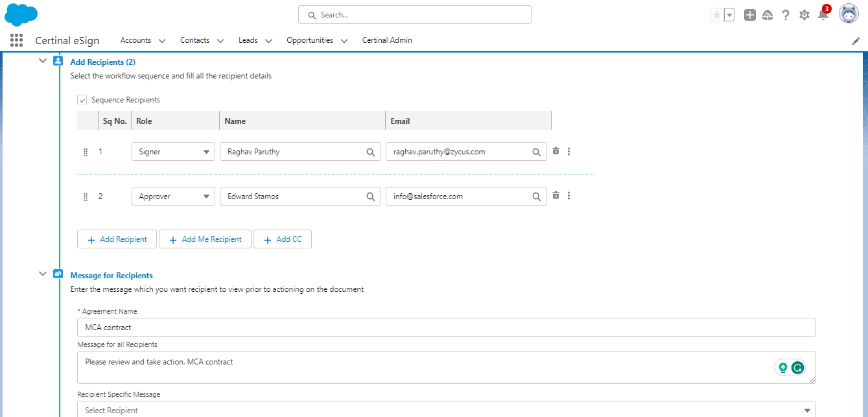868x417 pixels.
Task: Go to the Contacts tab
Action: pos(194,40)
